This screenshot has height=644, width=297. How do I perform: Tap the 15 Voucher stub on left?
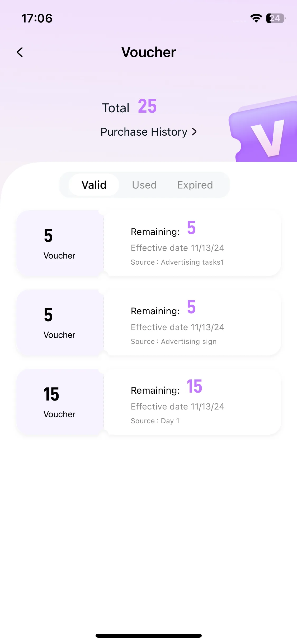(60, 402)
